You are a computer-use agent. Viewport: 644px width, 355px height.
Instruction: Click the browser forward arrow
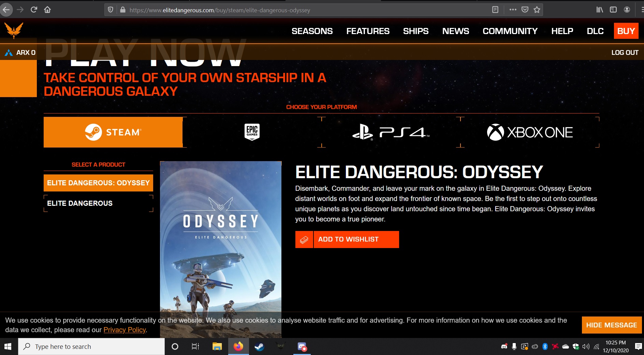[x=20, y=10]
